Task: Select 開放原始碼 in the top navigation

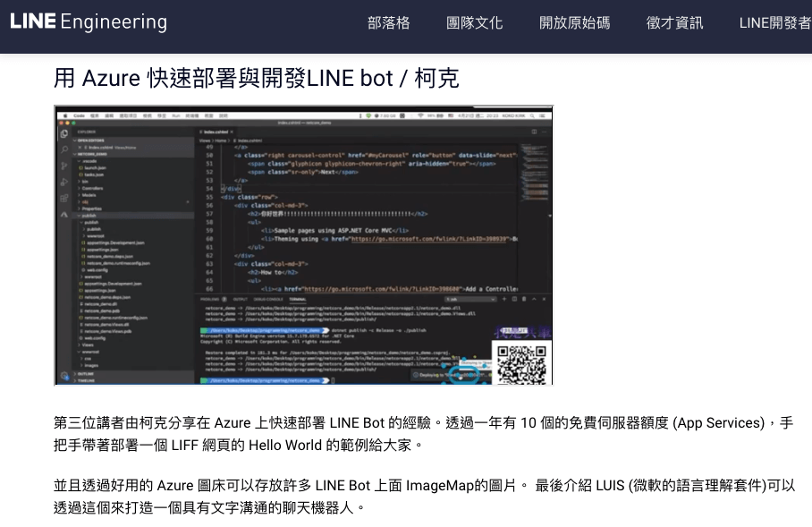Action: pyautogui.click(x=574, y=22)
